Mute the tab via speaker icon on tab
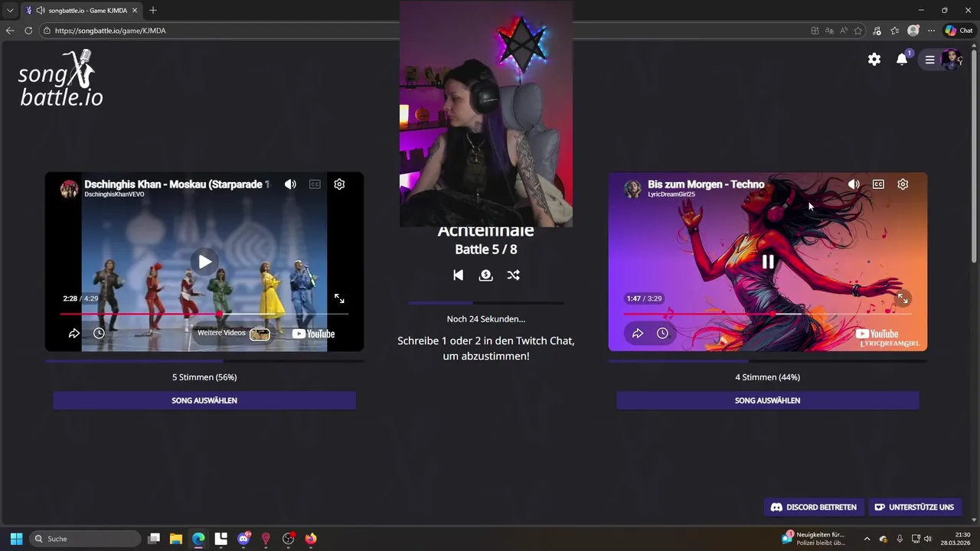 tap(40, 10)
